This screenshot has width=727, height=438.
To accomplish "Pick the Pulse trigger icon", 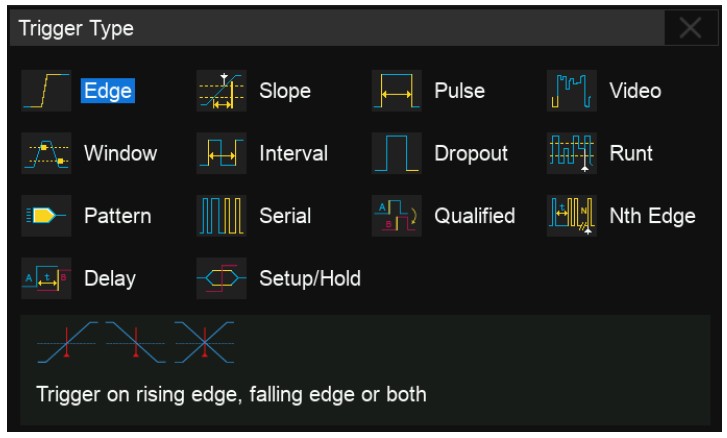I will pos(395,91).
